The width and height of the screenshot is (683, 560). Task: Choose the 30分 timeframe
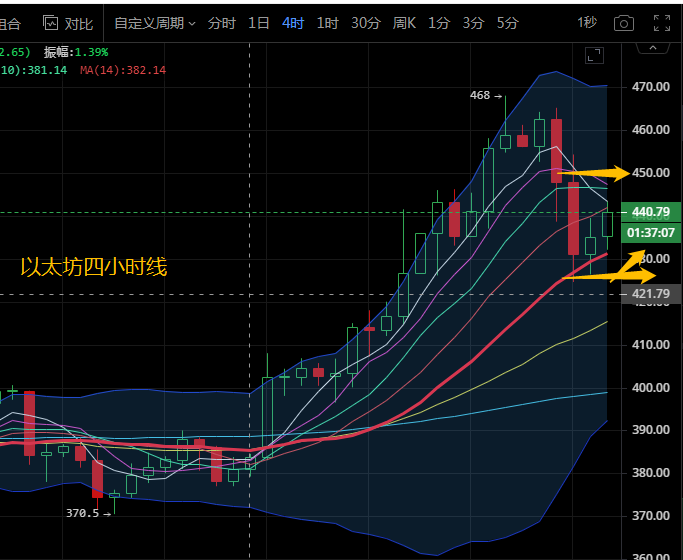365,22
